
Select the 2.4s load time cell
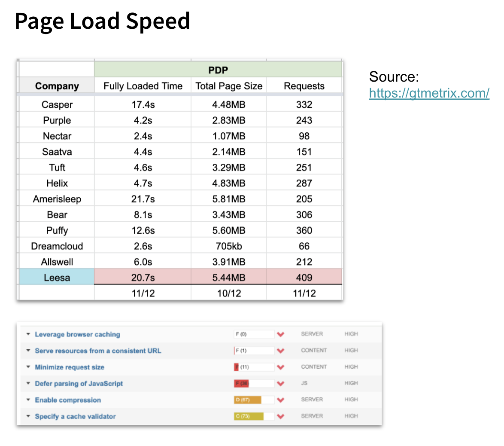[x=143, y=136]
